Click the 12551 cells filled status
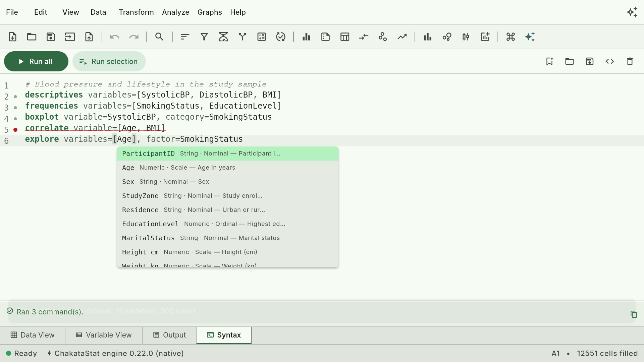This screenshot has height=362, width=644. (607, 353)
